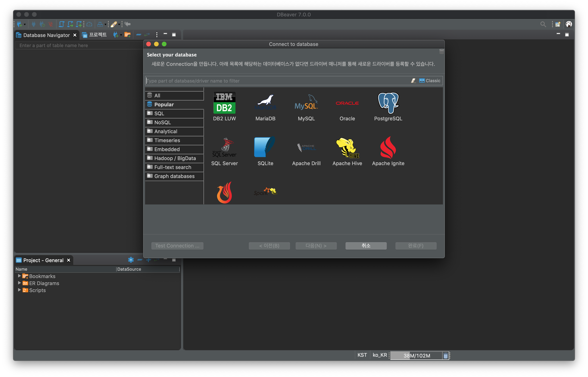The image size is (588, 377).
Task: Expand the Bookmarks tree node
Action: tap(19, 276)
